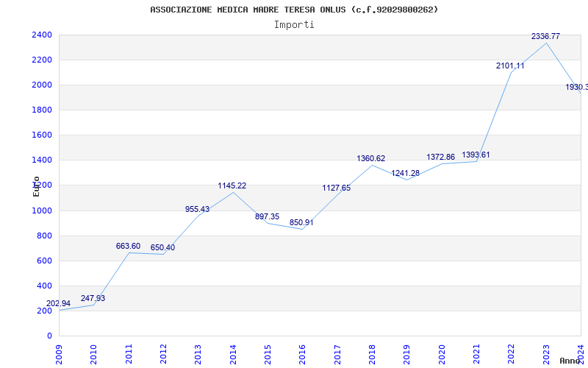588x368 pixels.
Task: Click the 2020 year axis label
Action: (442, 354)
